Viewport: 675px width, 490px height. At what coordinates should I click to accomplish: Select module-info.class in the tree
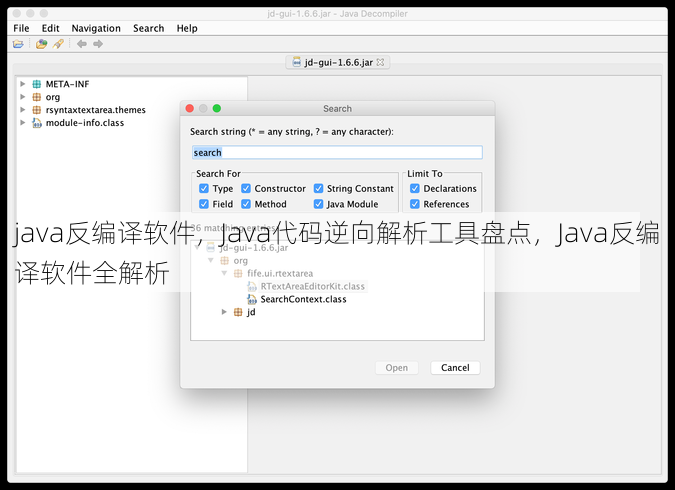85,123
